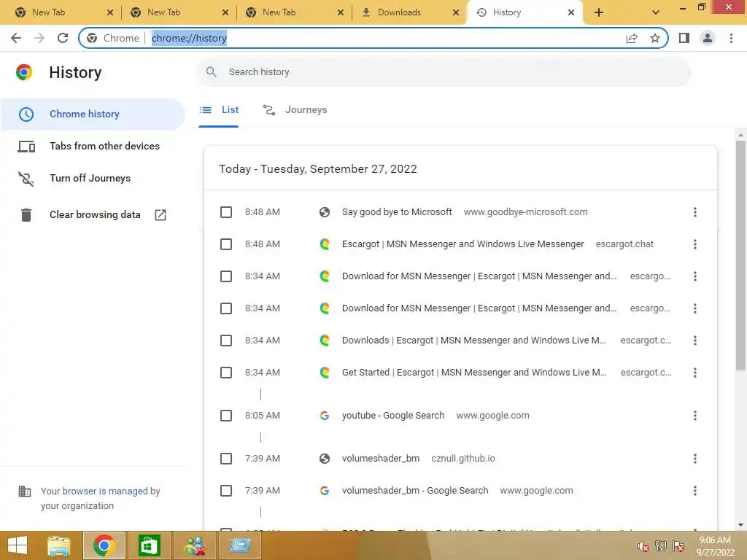Click the magnifier icon in Search history
The width and height of the screenshot is (747, 560).
211,72
